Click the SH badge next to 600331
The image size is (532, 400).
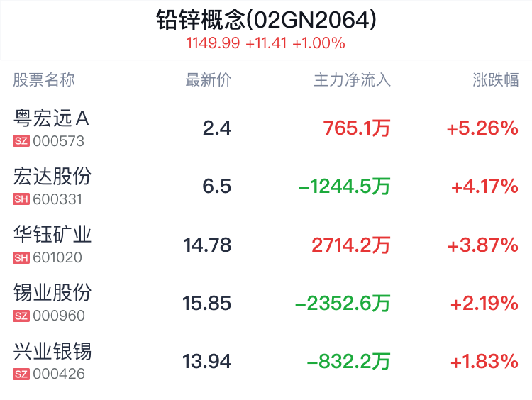[x=21, y=199]
